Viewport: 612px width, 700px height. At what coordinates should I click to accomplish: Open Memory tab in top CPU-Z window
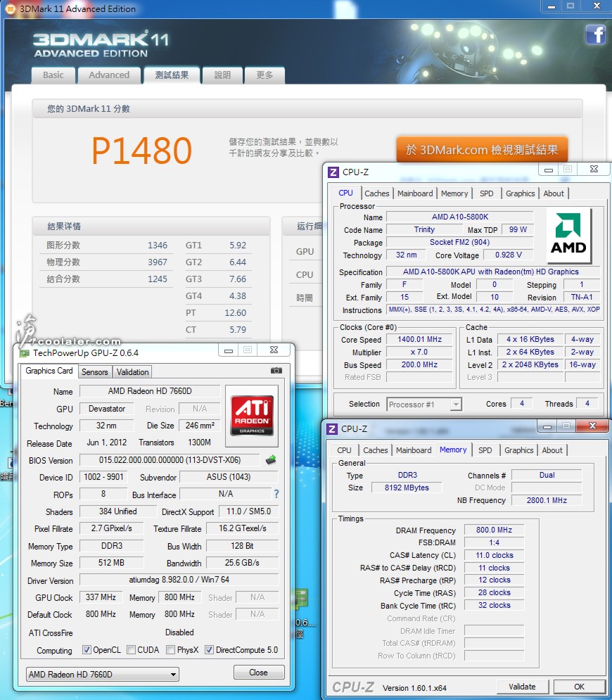pyautogui.click(x=454, y=193)
